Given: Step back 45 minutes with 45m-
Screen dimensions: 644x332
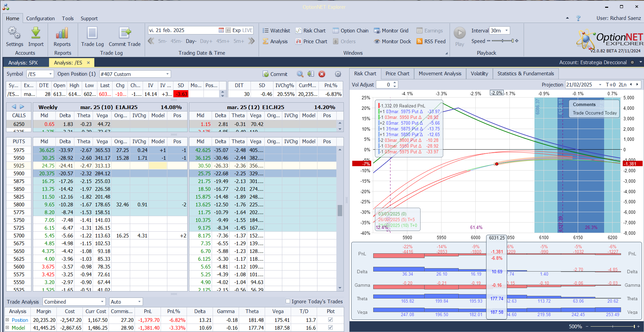Looking at the screenshot, I should tap(176, 41).
